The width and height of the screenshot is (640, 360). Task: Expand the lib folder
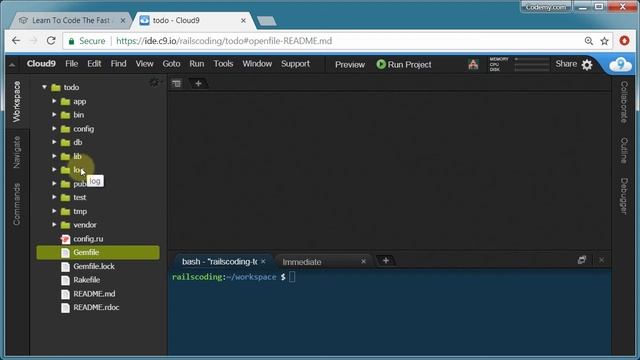tap(54, 156)
